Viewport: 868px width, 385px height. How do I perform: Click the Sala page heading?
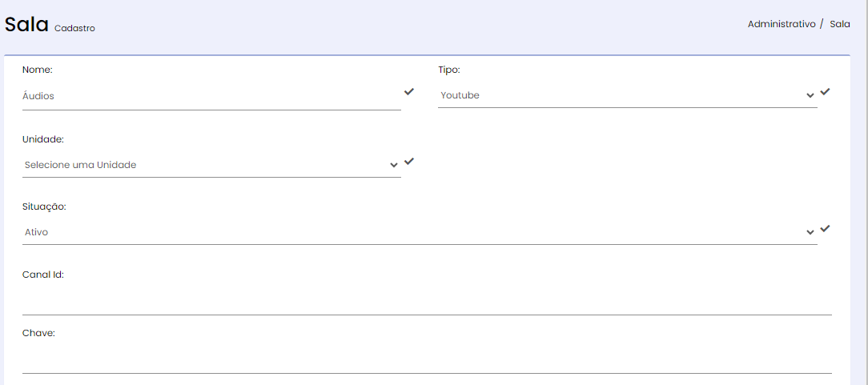click(x=26, y=25)
